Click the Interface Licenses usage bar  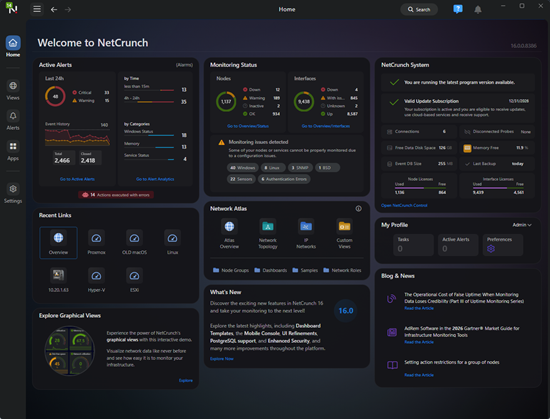[498, 188]
